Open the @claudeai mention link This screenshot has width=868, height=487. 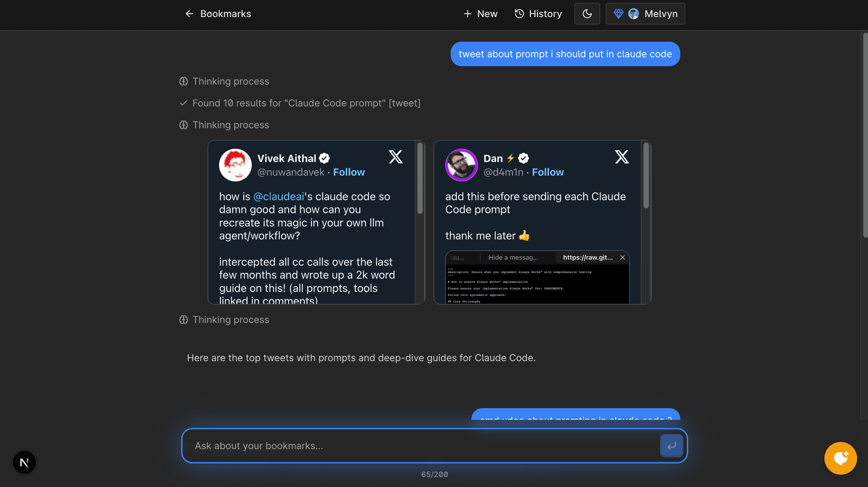(x=278, y=196)
